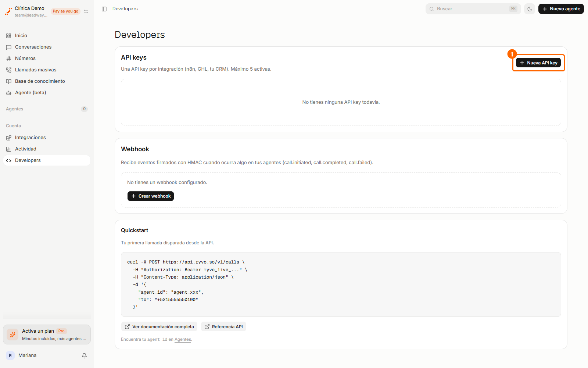Follow the Agentes link under Quickstart
The width and height of the screenshot is (588, 368).
[183, 340]
